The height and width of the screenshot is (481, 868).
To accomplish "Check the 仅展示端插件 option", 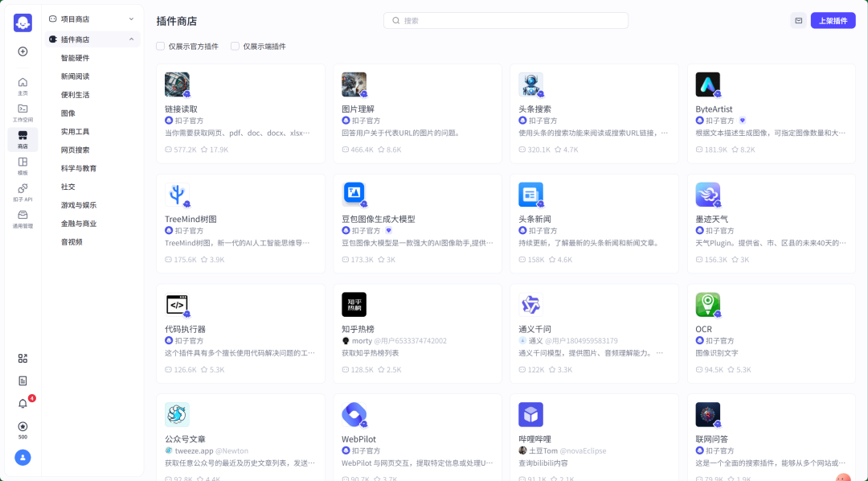I will click(233, 46).
